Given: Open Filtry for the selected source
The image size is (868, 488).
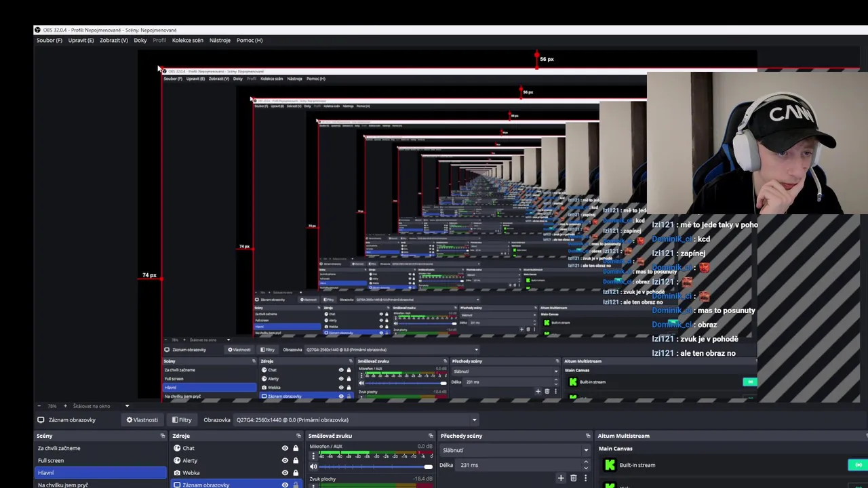Looking at the screenshot, I should point(182,420).
